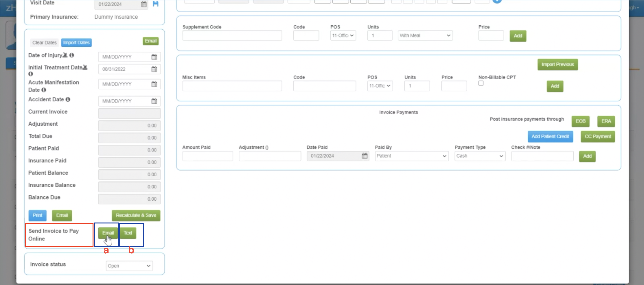Open the With Meal dropdown

click(425, 36)
